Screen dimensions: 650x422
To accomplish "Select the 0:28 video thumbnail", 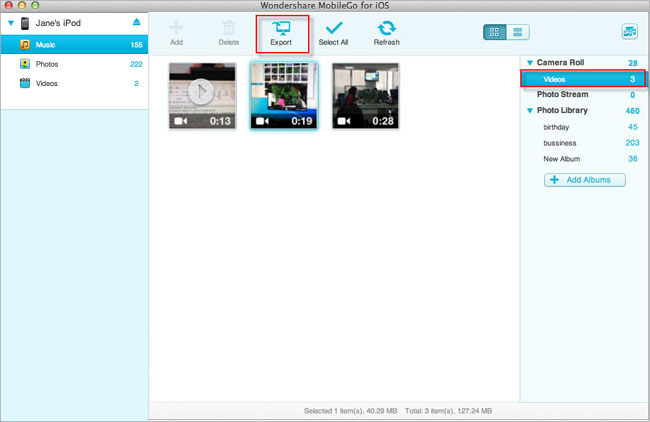I will click(x=366, y=96).
